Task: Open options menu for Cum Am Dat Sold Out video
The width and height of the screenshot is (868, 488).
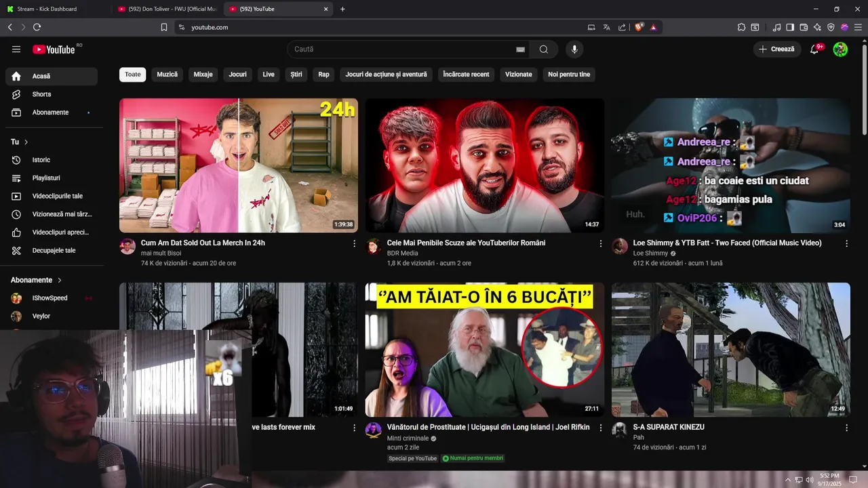Action: [354, 243]
